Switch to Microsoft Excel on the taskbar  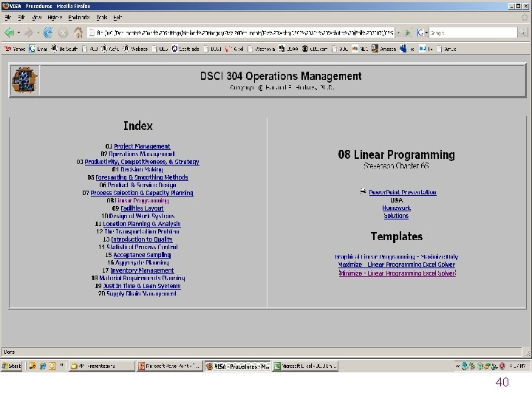pos(305,366)
